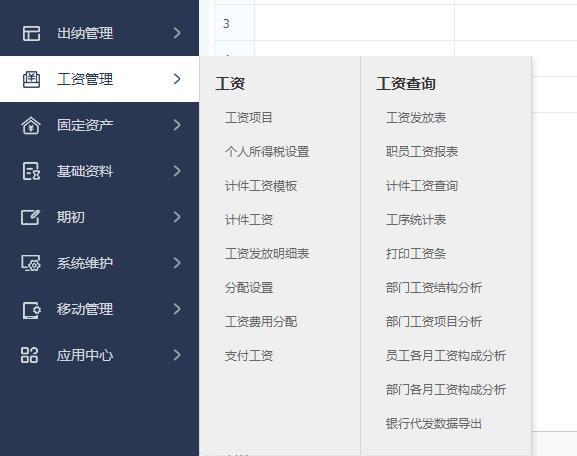
Task: Open 工资费用分配
Action: tap(261, 322)
